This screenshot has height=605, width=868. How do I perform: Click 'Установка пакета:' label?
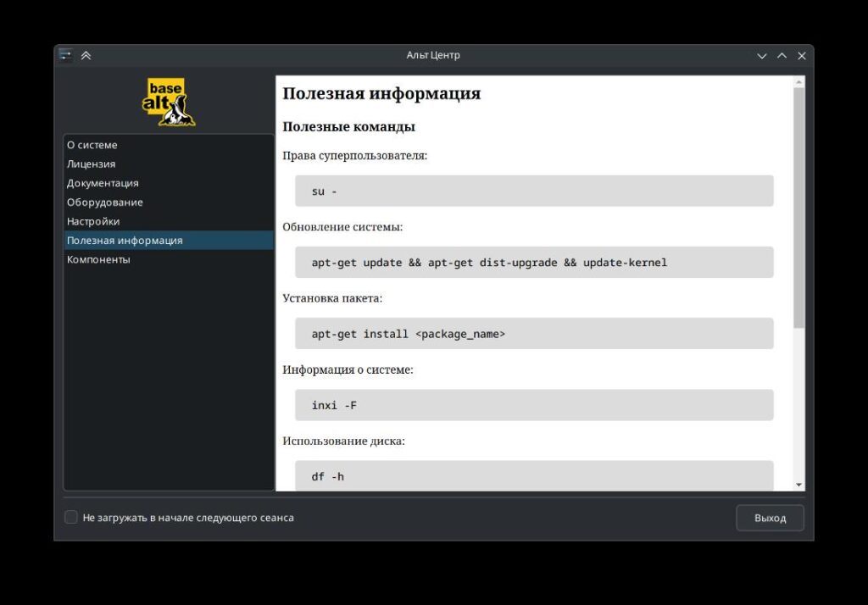pyautogui.click(x=332, y=298)
